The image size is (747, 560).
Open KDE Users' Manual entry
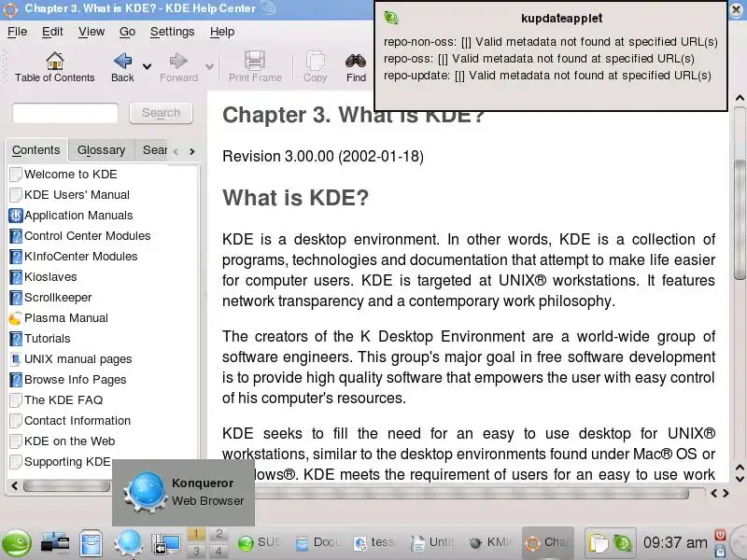tap(77, 195)
